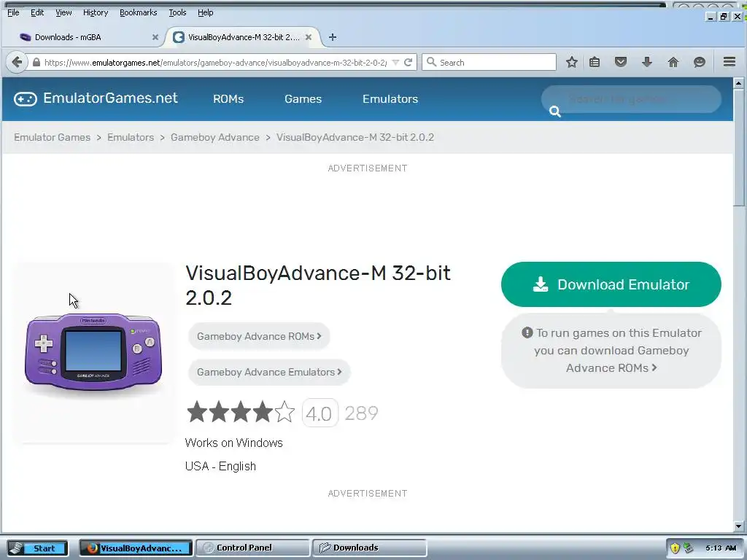
Task: Reload the page with the refresh icon
Action: click(x=409, y=63)
